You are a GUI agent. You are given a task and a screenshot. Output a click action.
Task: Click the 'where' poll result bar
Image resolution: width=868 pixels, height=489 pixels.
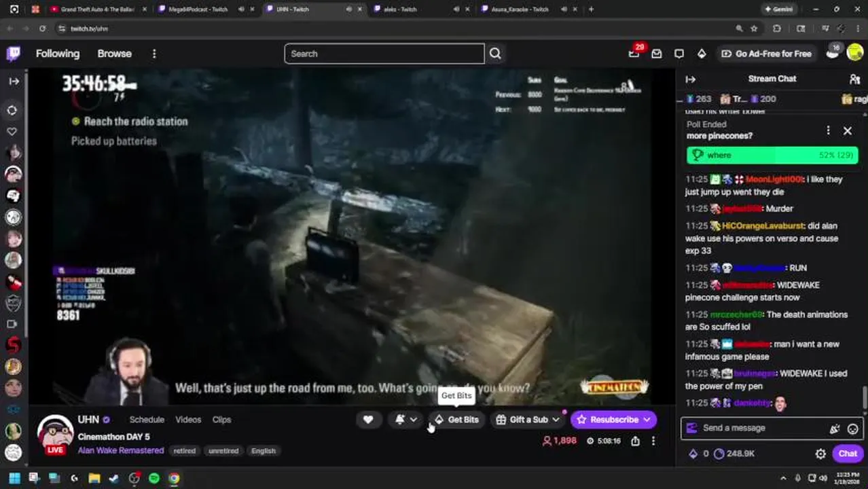coord(772,155)
